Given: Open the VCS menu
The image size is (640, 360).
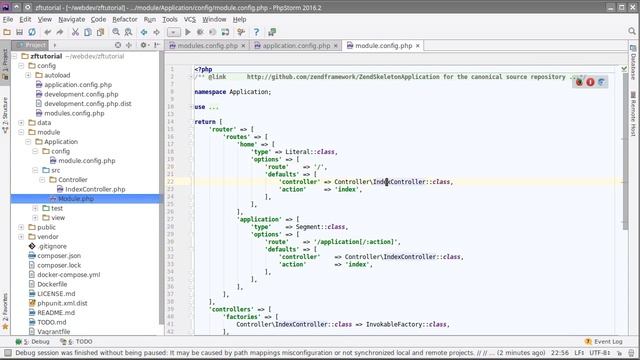Looking at the screenshot, I should tap(190, 19).
